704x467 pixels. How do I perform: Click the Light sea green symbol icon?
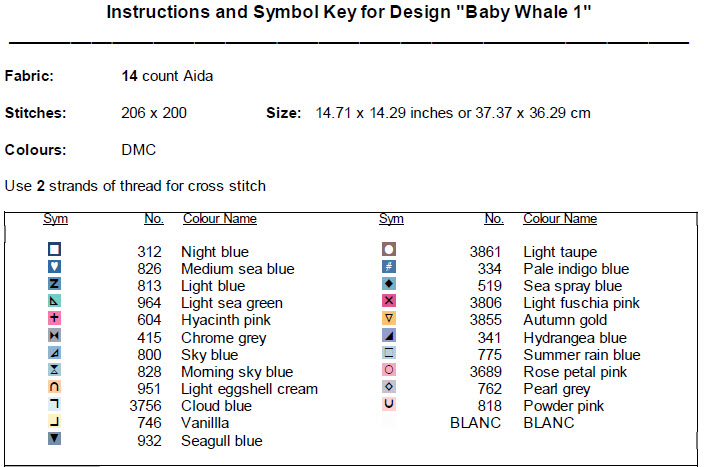point(55,302)
